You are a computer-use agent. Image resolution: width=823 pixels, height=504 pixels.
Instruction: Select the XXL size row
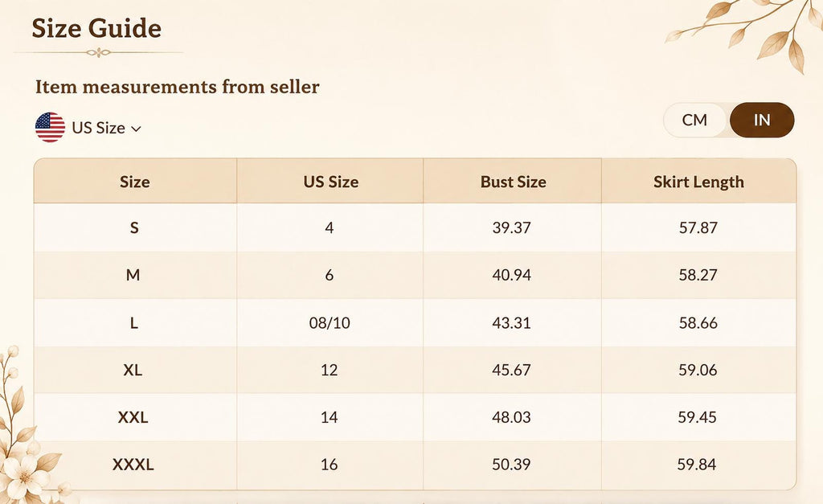416,417
